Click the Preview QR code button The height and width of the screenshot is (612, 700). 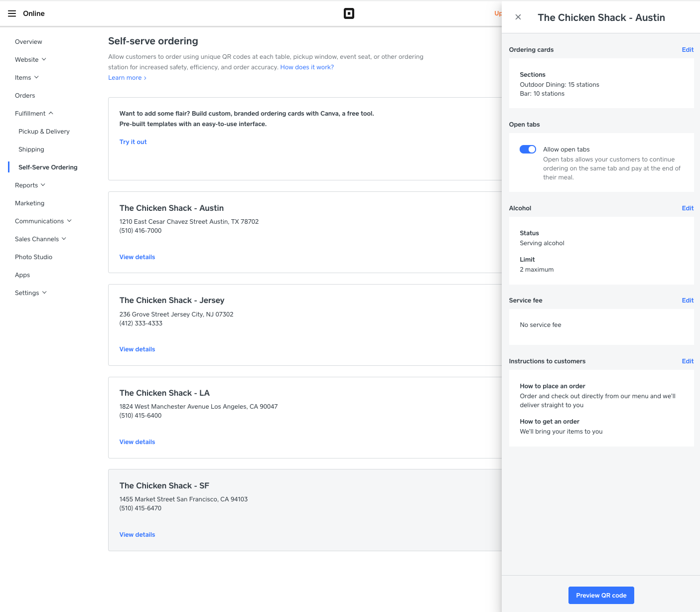coord(601,595)
